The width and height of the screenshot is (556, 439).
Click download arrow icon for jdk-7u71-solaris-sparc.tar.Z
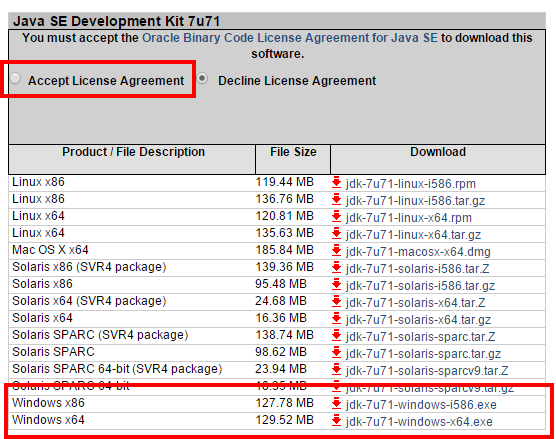click(x=336, y=335)
